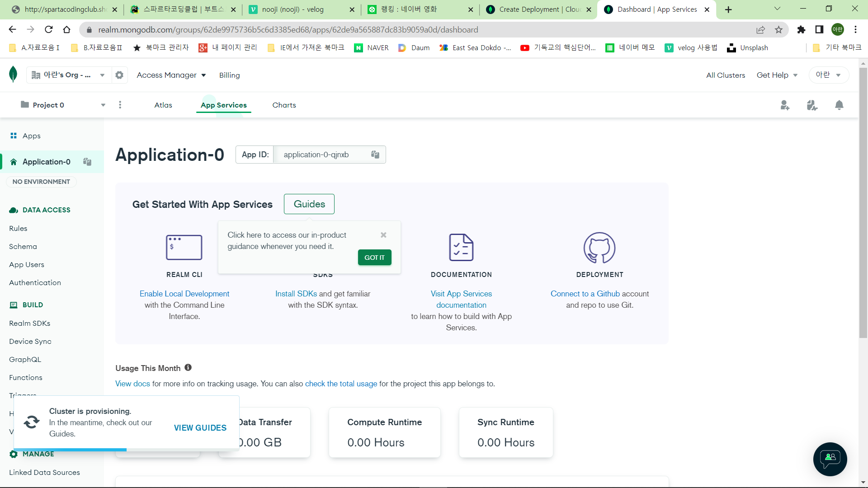Open the View docs link
Viewport: 868px width, 488px height.
tap(132, 384)
